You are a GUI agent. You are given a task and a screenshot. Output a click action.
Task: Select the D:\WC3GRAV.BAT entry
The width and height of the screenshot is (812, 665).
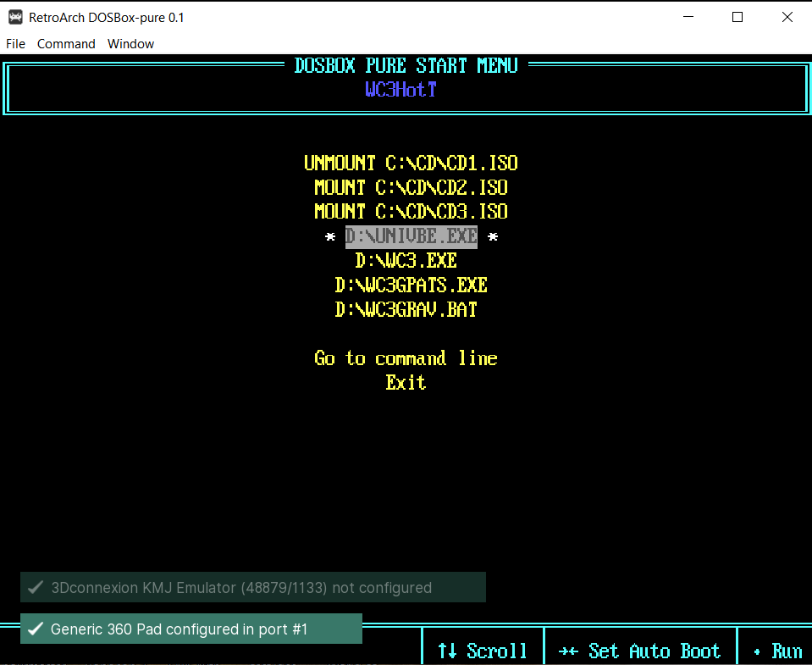(406, 309)
